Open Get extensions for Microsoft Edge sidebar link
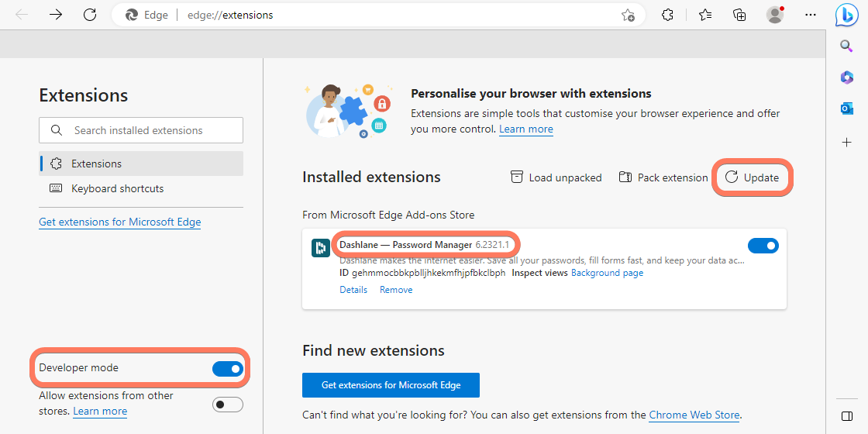The width and height of the screenshot is (868, 434). [119, 222]
